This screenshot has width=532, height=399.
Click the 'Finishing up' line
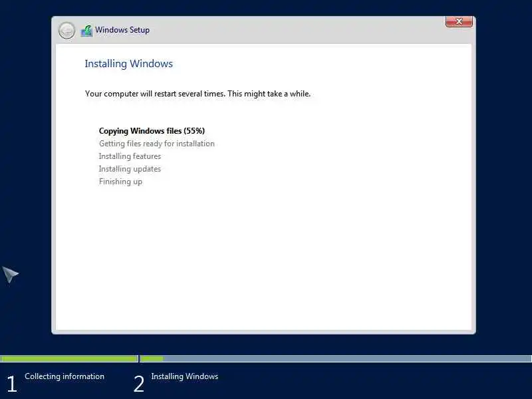coord(120,182)
